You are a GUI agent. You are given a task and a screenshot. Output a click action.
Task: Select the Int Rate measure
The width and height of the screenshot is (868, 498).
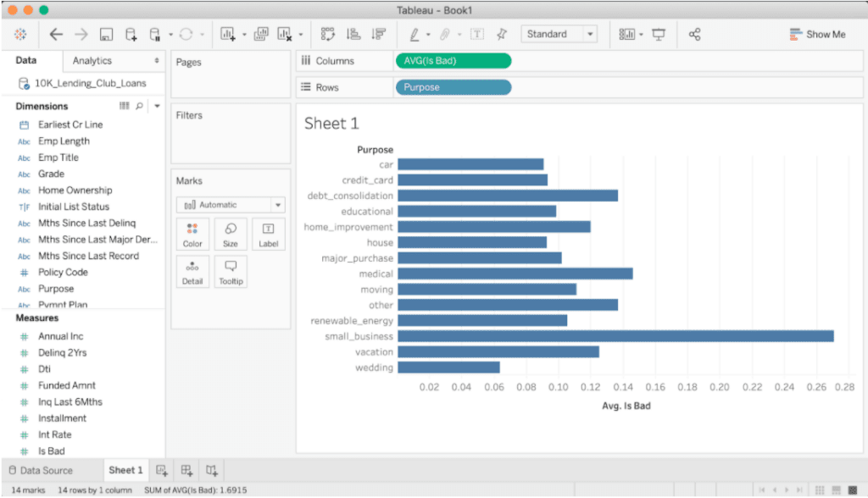click(55, 435)
